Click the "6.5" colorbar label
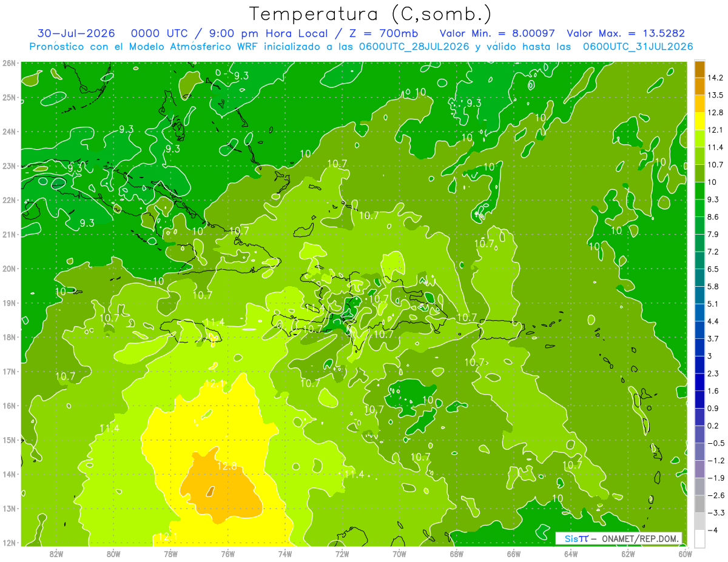This screenshot has height=562, width=728. pyautogui.click(x=713, y=269)
